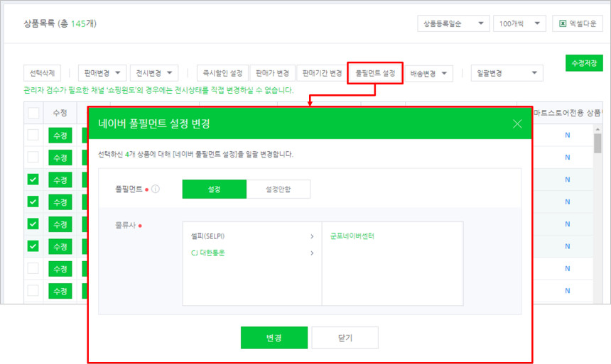Choose the 설정 fulfillment option
611x364 pixels.
tap(215, 189)
